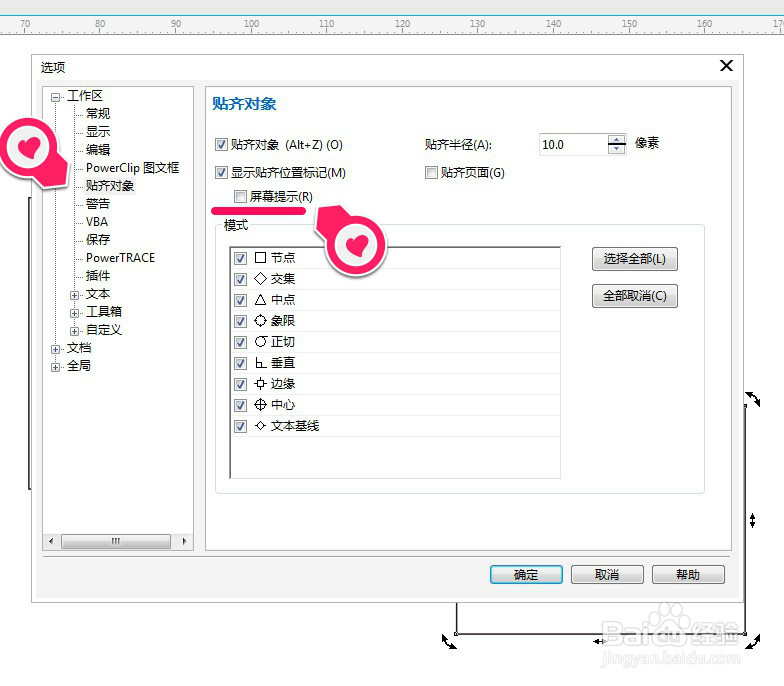Select 显示 in the options tree

pos(98,132)
